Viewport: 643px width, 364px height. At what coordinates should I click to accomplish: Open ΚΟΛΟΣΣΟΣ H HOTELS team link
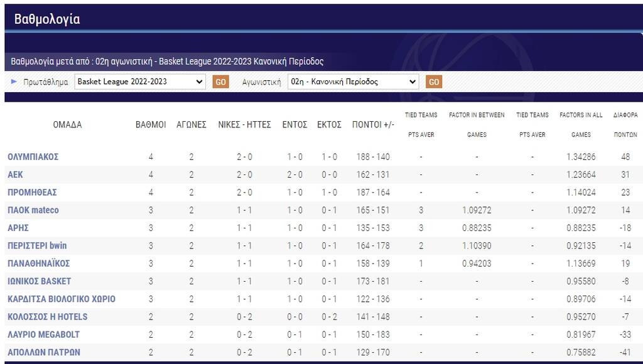(x=48, y=317)
